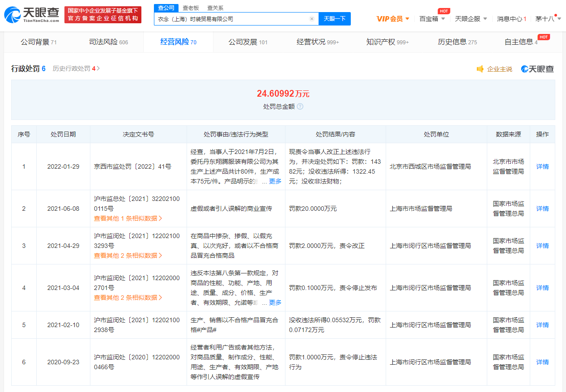Clear the search box with the x icon
Viewport: 566px width, 392px height.
[312, 19]
